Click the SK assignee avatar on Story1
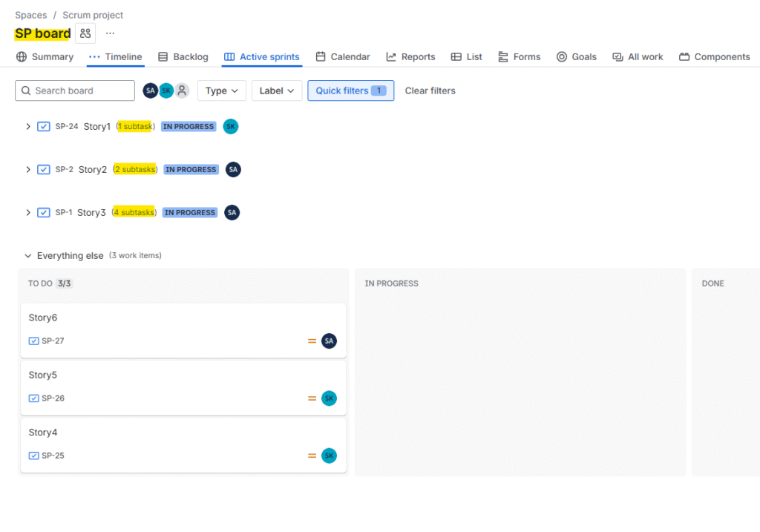Screen dimensions: 760x532 pos(231,126)
